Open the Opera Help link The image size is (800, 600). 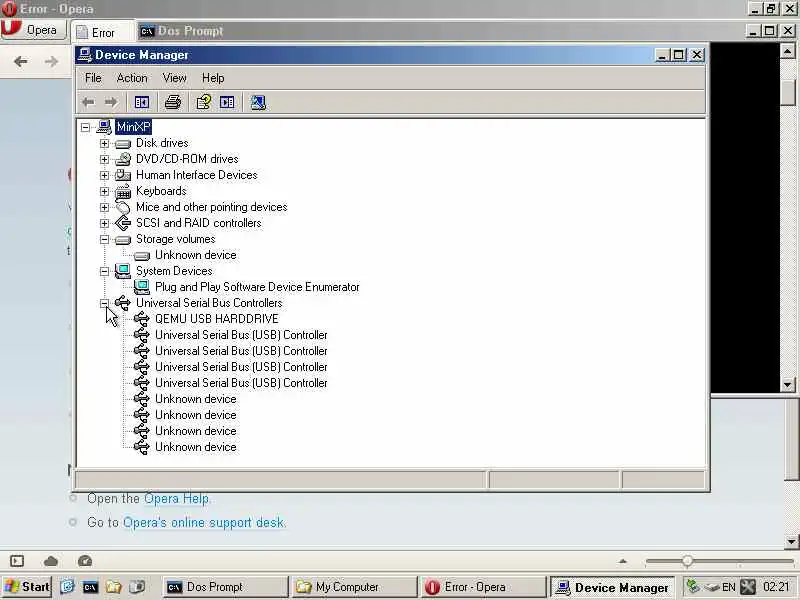pyautogui.click(x=177, y=498)
